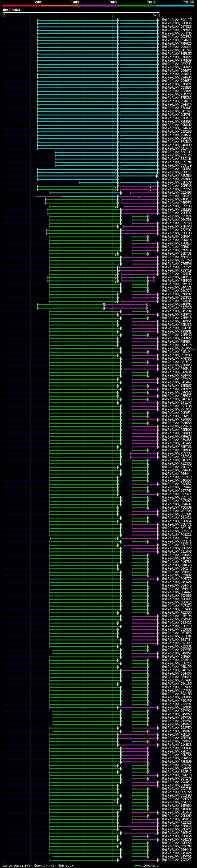Open hit UniRef100_A5B523
197x868 pixels.
177,30
